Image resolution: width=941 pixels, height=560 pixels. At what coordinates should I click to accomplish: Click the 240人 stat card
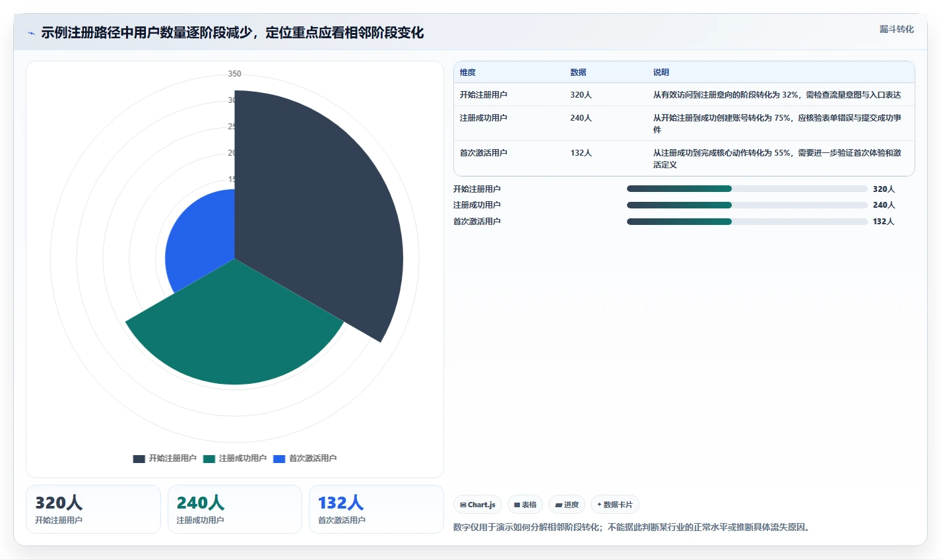[235, 509]
